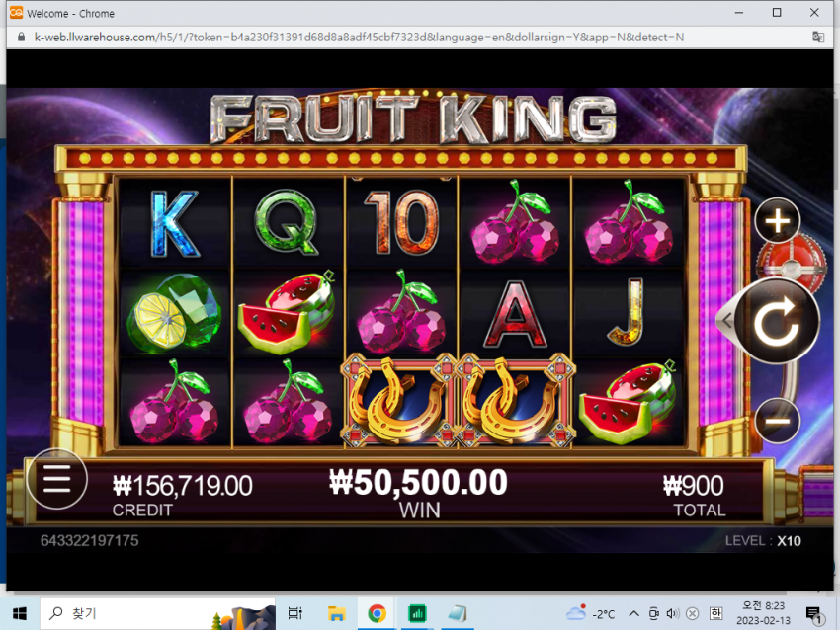Screen dimensions: 840x630
Task: Click the translate page icon in address bar
Action: tap(818, 37)
